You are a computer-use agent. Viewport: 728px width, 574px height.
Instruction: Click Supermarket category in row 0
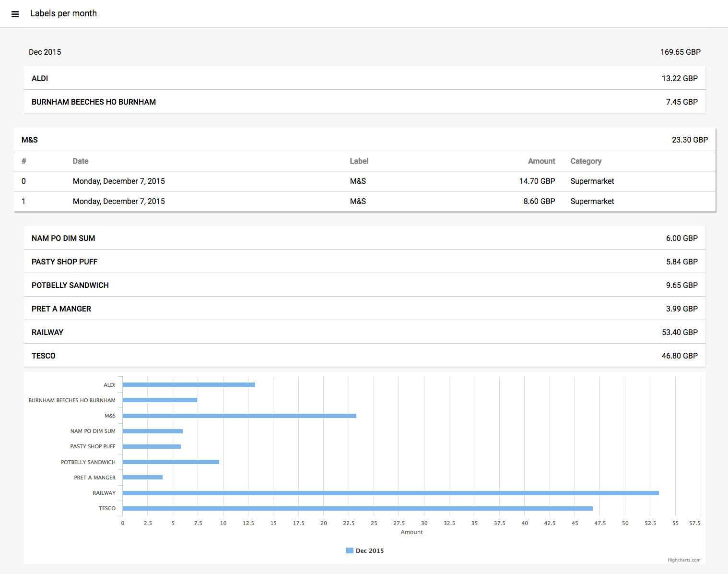[x=592, y=181]
